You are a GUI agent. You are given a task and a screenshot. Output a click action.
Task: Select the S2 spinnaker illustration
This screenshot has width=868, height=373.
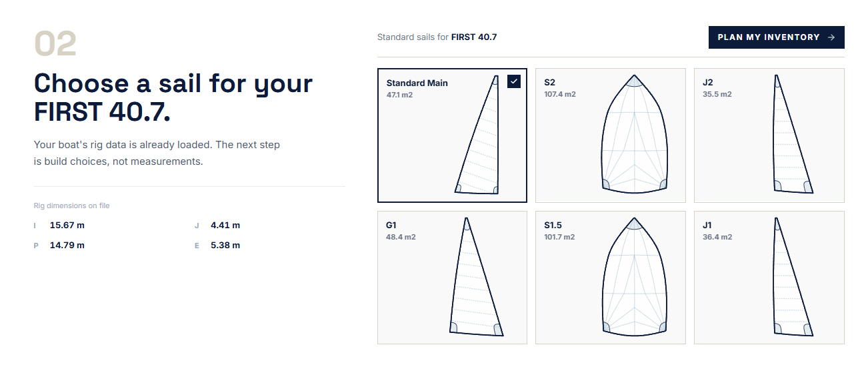pos(635,135)
